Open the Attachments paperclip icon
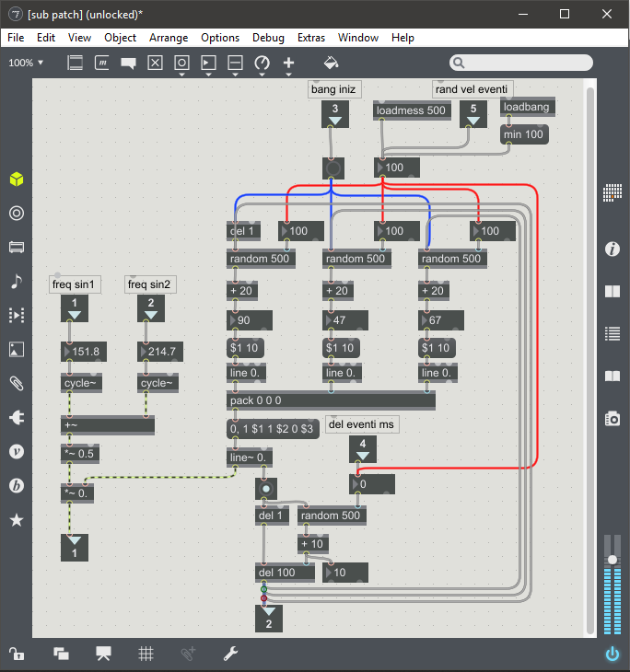630x672 pixels. [17, 383]
